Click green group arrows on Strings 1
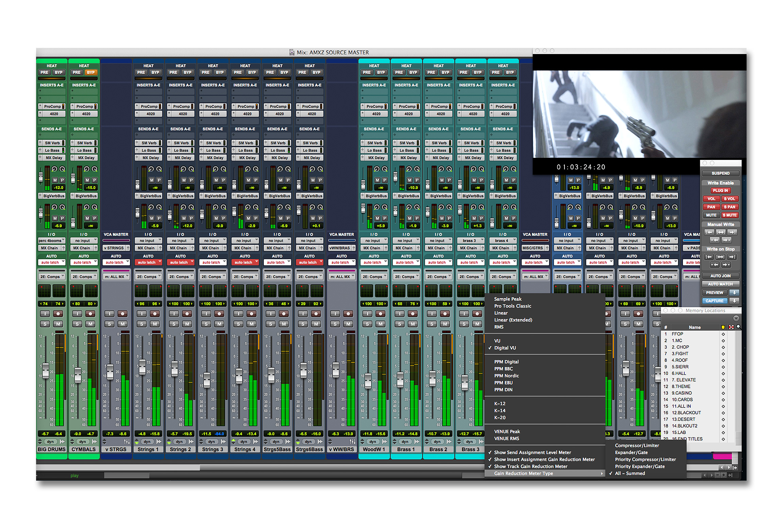Viewport: 783px width, 532px height. (x=137, y=442)
